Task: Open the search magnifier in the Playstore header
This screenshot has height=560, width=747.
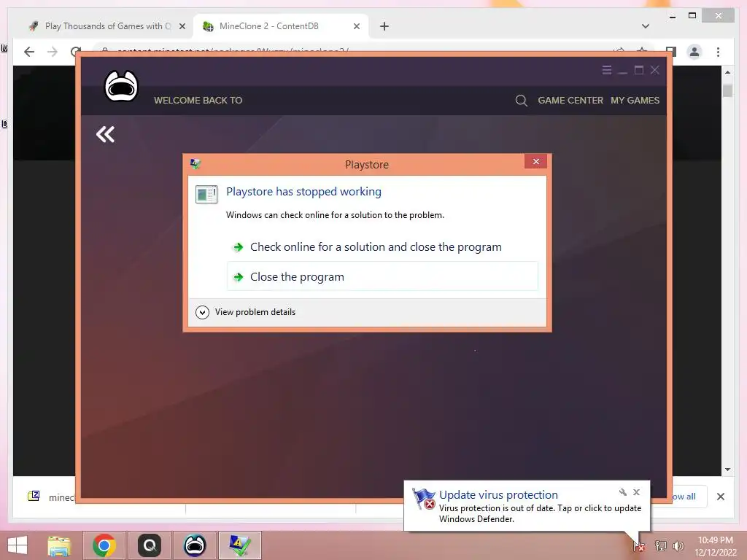Action: pyautogui.click(x=521, y=101)
